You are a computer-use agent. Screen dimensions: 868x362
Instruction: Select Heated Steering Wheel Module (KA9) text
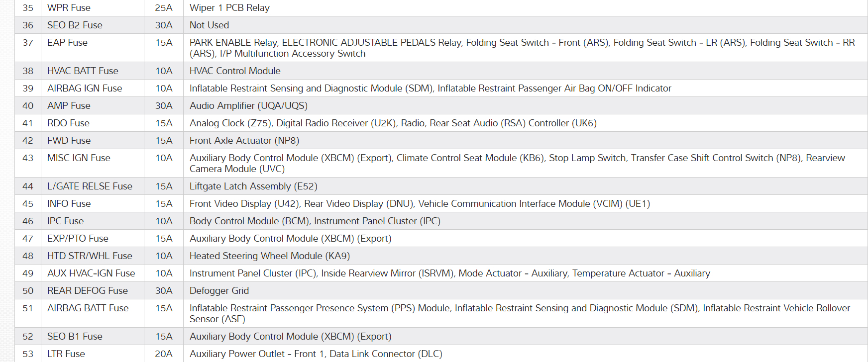(x=269, y=256)
